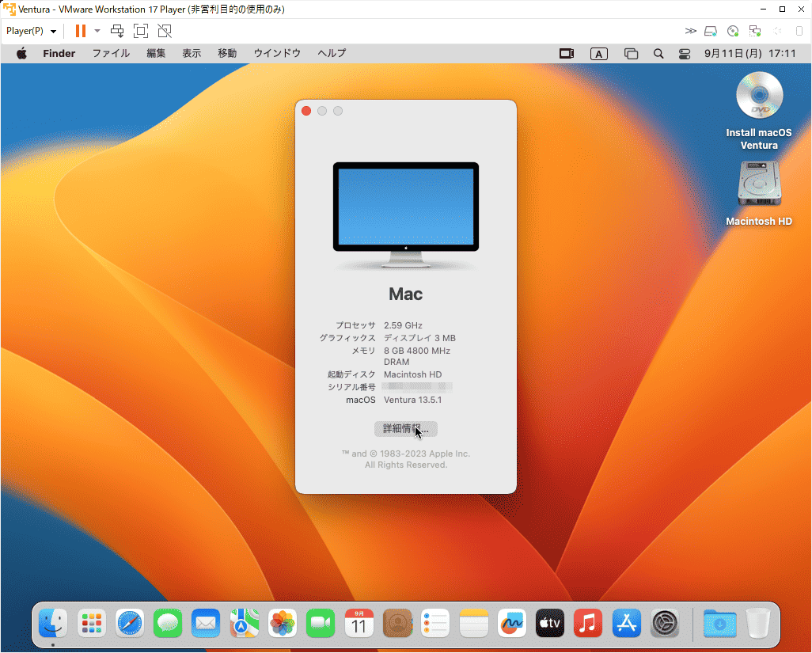Open the input source A menu

point(598,54)
